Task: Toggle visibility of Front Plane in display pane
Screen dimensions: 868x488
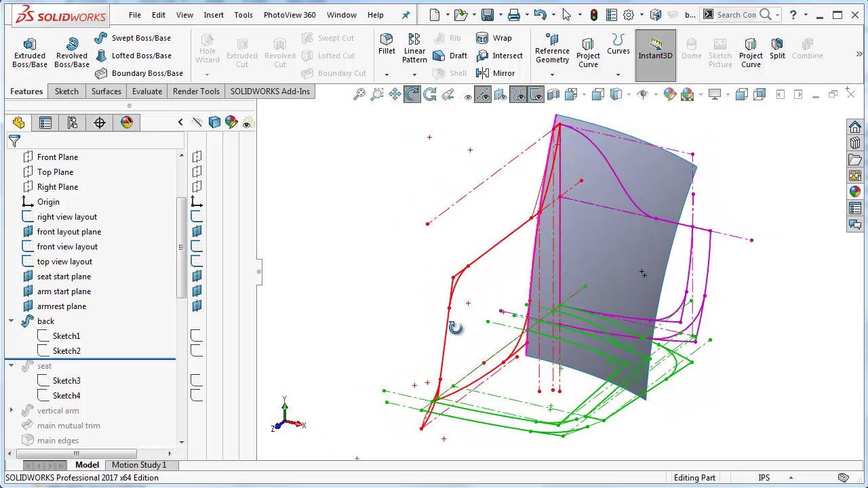Action: pyautogui.click(x=197, y=157)
